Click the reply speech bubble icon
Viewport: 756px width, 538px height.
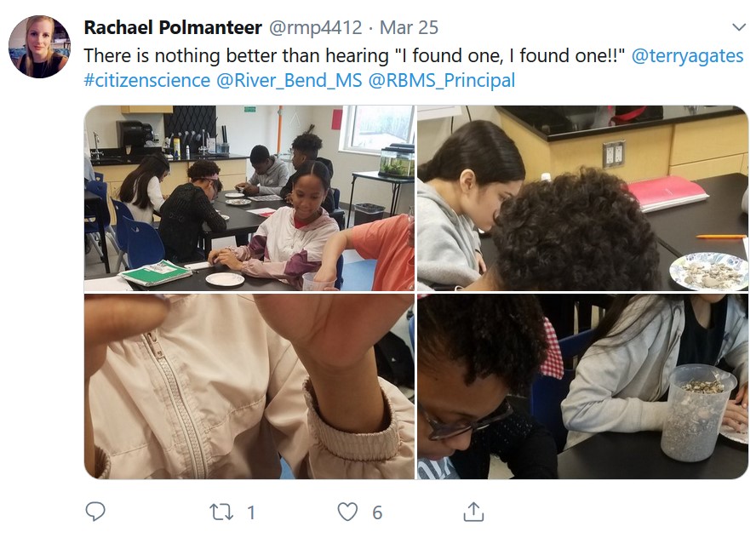click(95, 512)
